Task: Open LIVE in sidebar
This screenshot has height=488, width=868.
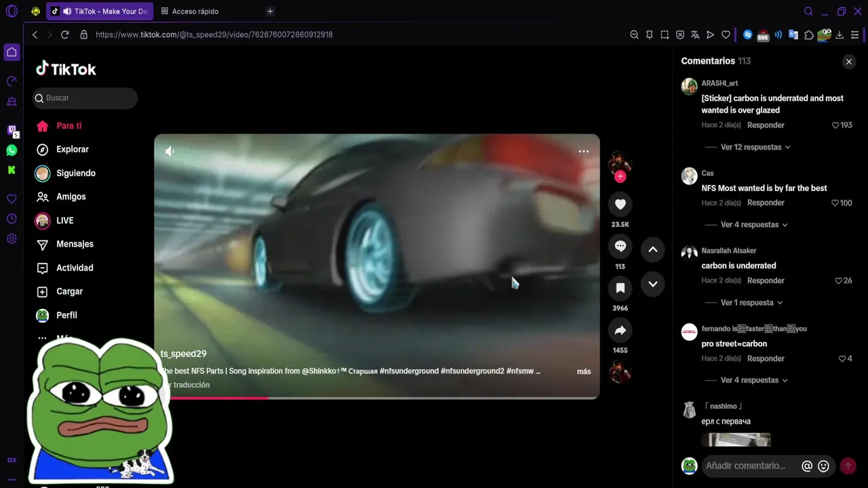Action: [x=64, y=220]
